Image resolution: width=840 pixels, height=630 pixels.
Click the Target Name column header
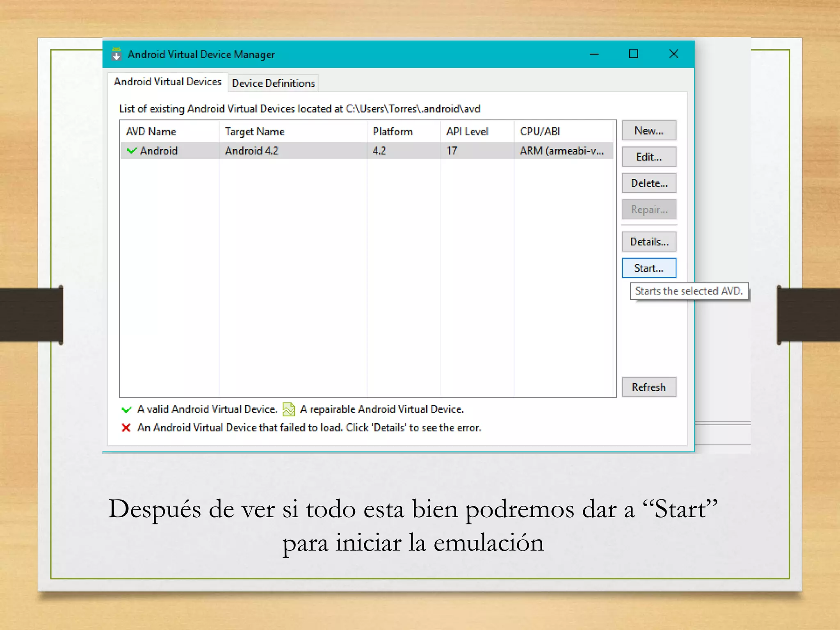point(293,131)
